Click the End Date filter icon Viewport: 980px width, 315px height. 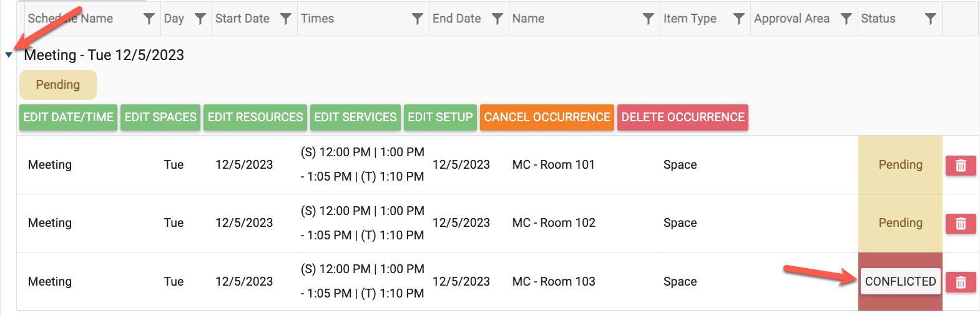pos(497,19)
